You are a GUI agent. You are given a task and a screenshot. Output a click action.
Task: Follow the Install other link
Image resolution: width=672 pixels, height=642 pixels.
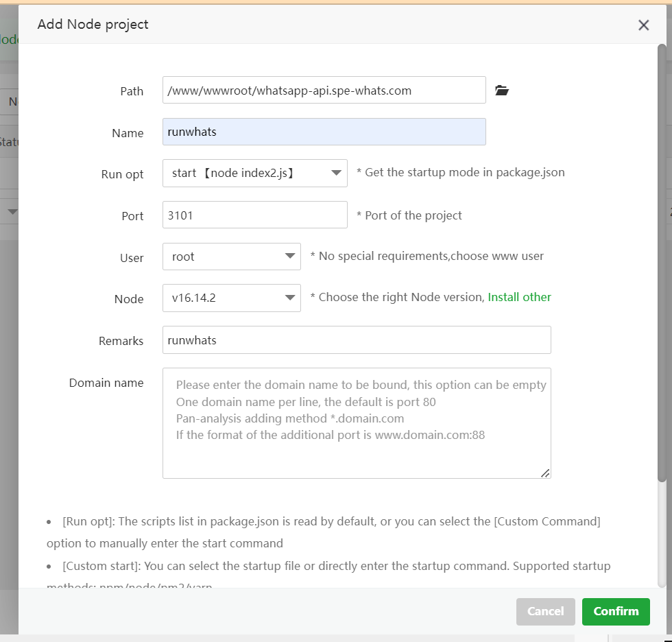519,297
